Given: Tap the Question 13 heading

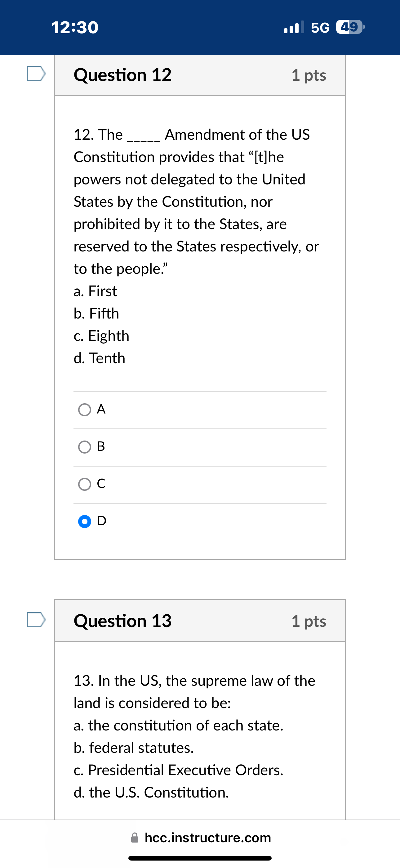Looking at the screenshot, I should pos(122,621).
